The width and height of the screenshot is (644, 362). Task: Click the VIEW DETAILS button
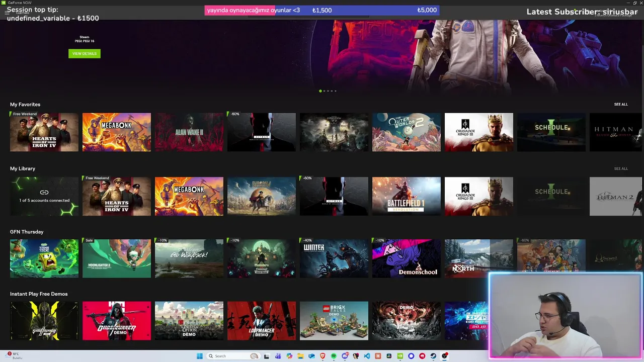(x=84, y=53)
